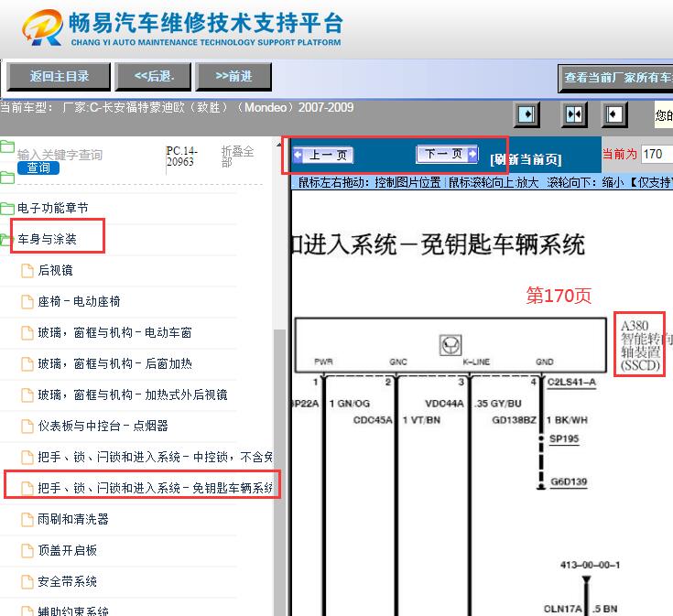
Task: Collapse 车身与涂装 folder
Action: pos(47,239)
